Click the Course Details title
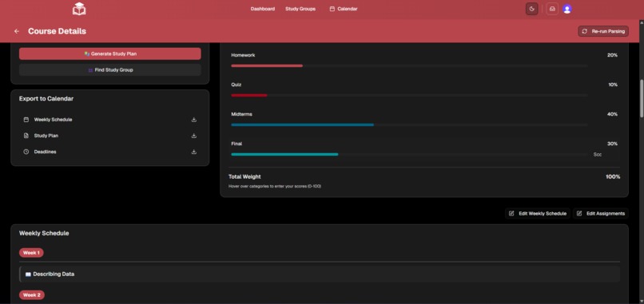Screen dimensions: 644x304 (57, 31)
